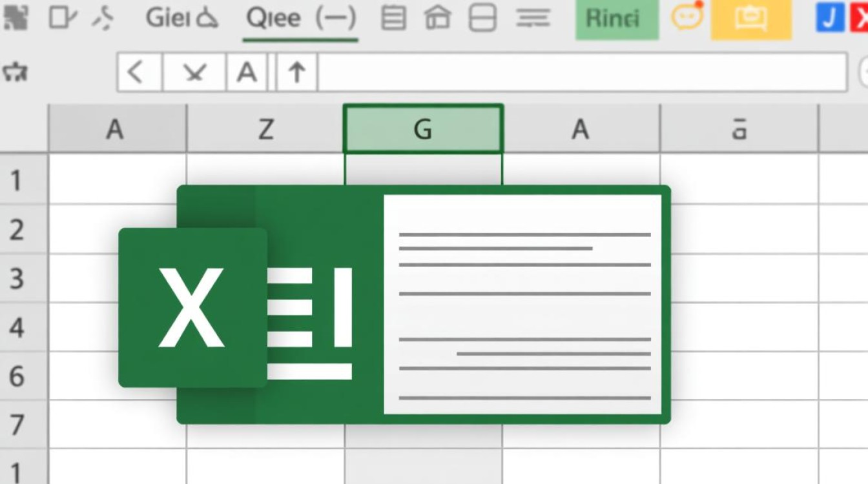This screenshot has width=868, height=484.
Task: Select the row 2 header
Action: point(17,230)
